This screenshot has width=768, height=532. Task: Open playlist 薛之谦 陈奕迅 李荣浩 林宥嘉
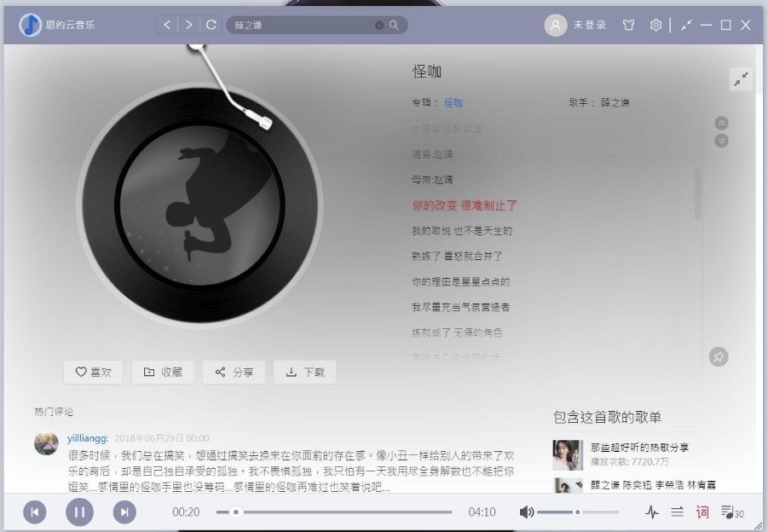point(653,485)
